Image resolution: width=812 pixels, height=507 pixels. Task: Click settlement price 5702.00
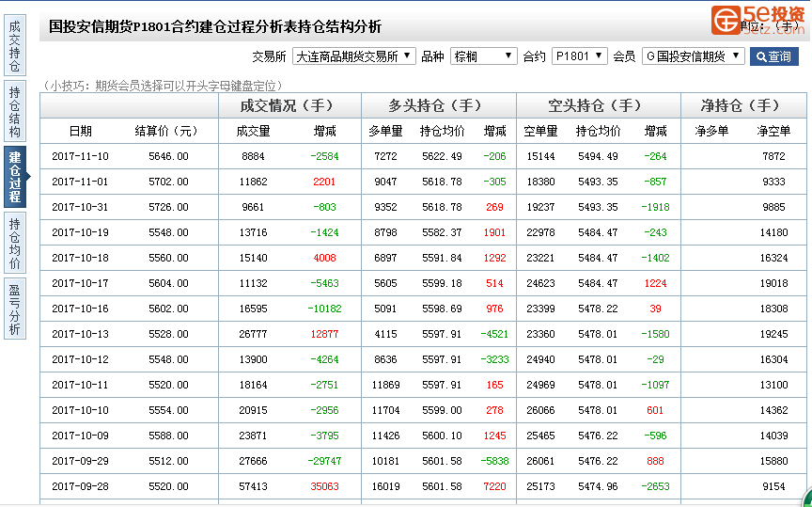(168, 182)
